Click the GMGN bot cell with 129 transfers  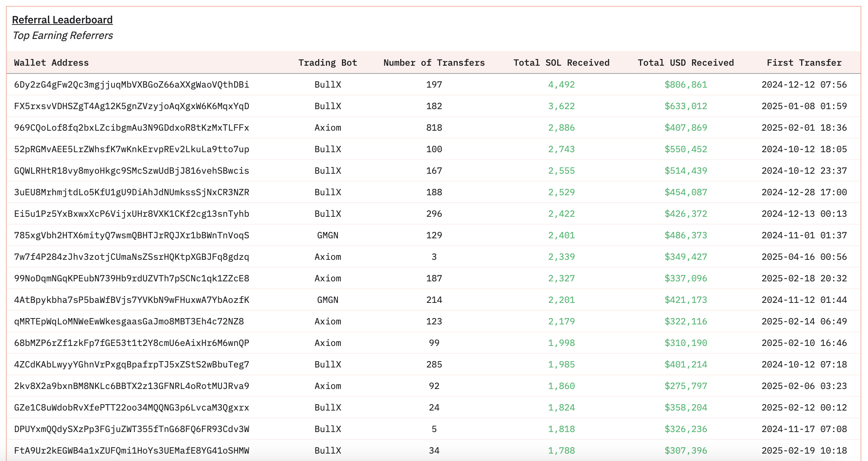(x=327, y=235)
